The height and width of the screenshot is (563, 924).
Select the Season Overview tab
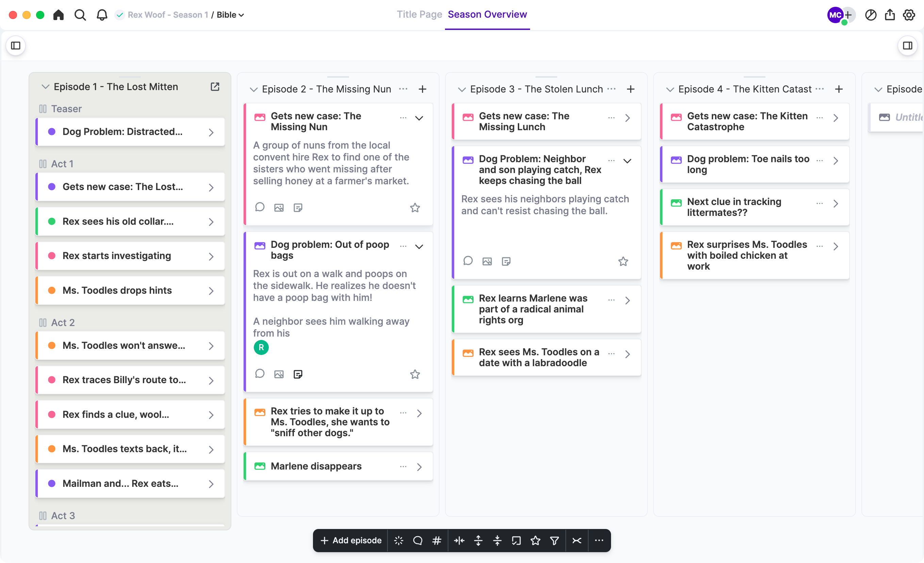click(x=487, y=14)
